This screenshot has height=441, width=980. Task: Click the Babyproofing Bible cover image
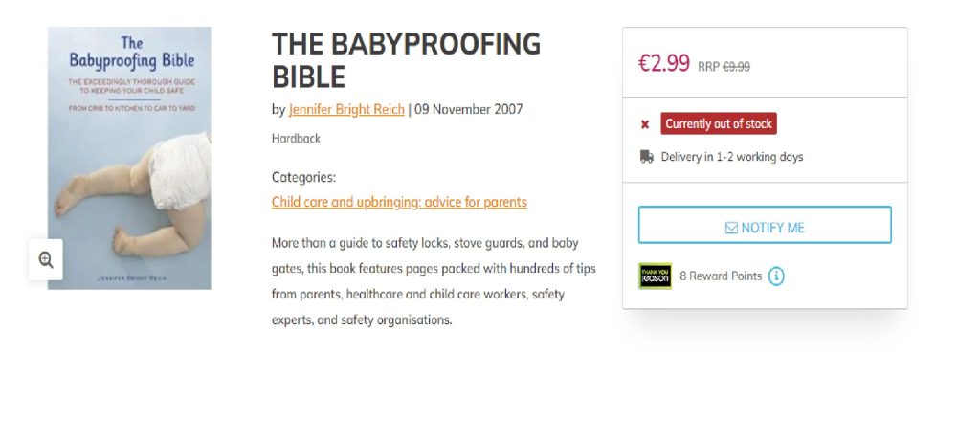[130, 158]
